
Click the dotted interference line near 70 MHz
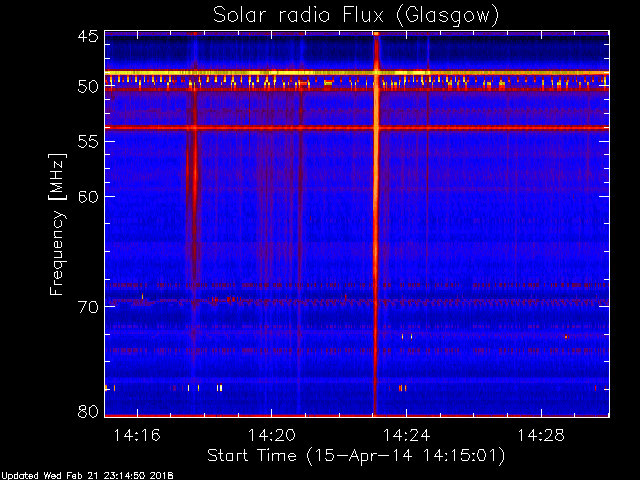pyautogui.click(x=357, y=302)
